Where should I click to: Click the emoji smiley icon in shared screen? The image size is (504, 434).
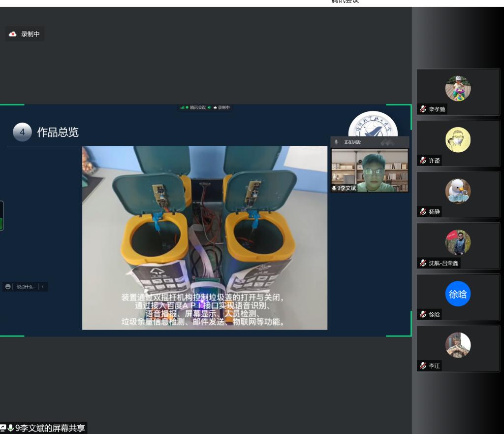coord(8,287)
